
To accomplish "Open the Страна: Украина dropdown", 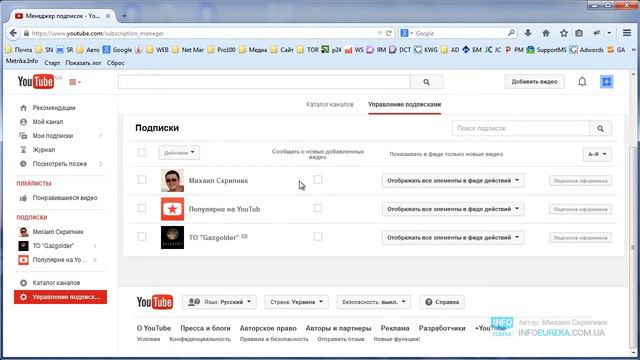I will (296, 302).
